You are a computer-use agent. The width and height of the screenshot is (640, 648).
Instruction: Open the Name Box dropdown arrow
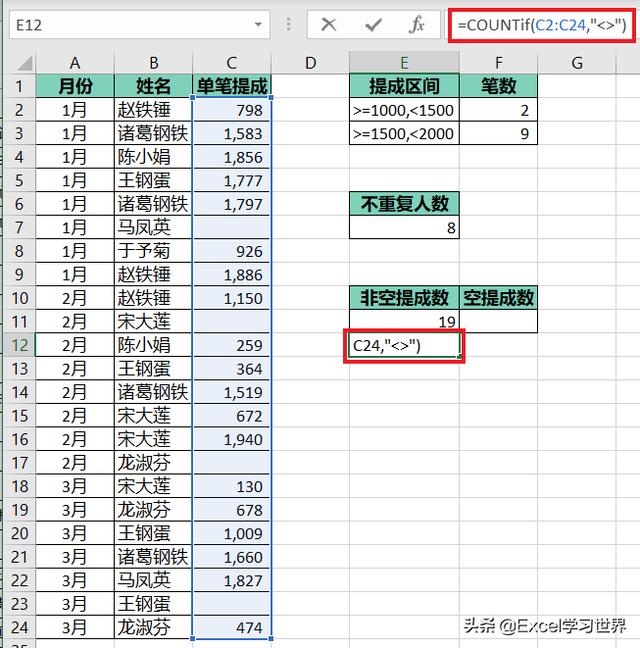click(x=258, y=25)
